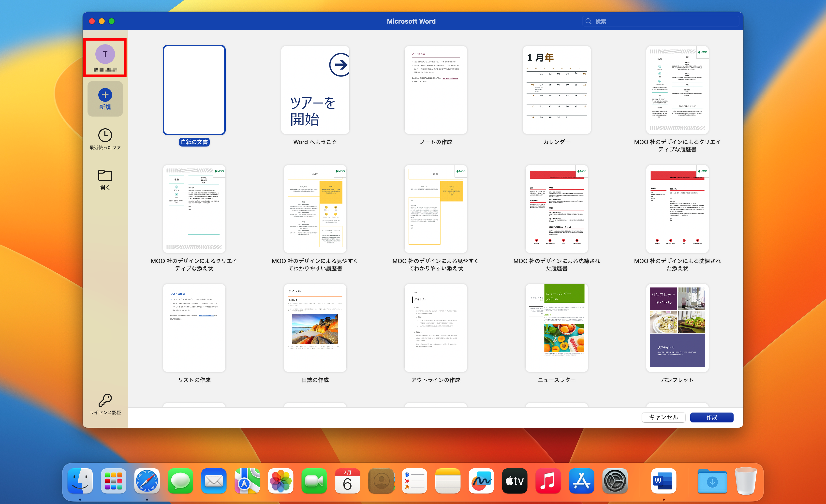The image size is (826, 504).
Task: Open System Settings in the Dock
Action: tap(615, 481)
